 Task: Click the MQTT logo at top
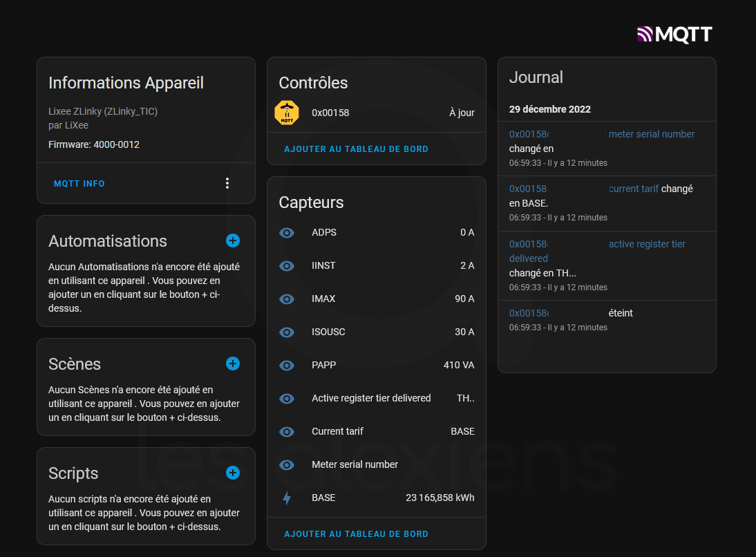[x=675, y=35]
